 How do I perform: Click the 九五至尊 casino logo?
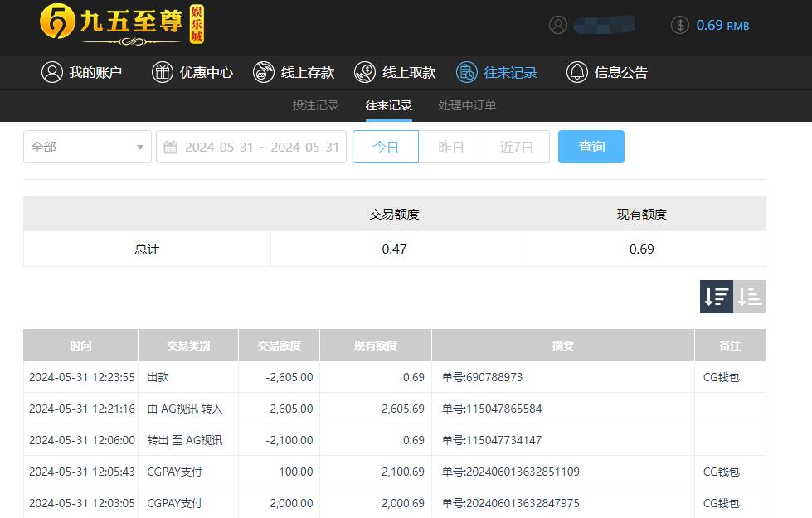pyautogui.click(x=120, y=26)
